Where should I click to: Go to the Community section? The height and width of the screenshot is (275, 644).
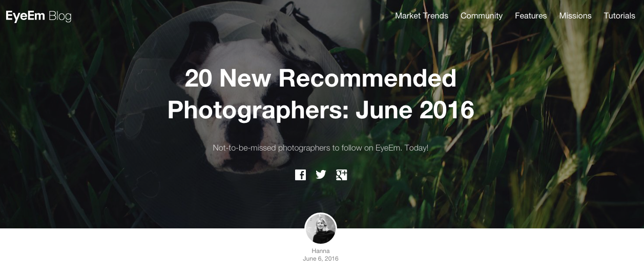[x=482, y=16]
